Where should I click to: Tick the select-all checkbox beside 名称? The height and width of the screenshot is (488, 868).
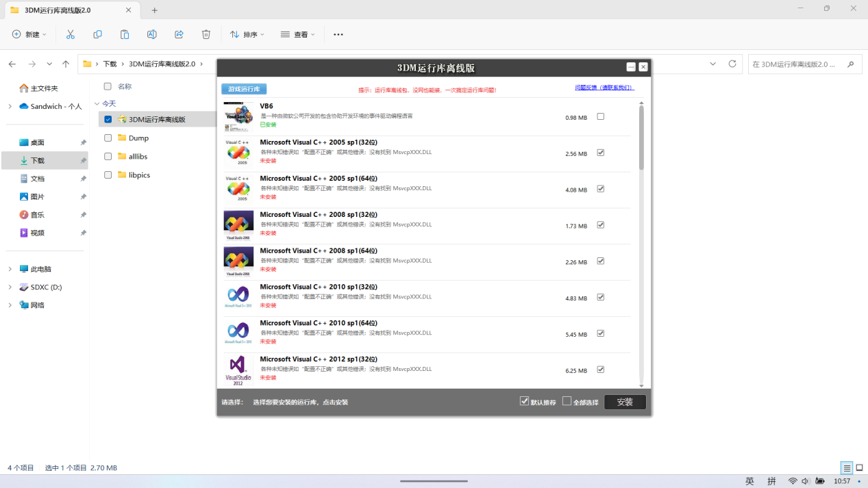coord(108,86)
